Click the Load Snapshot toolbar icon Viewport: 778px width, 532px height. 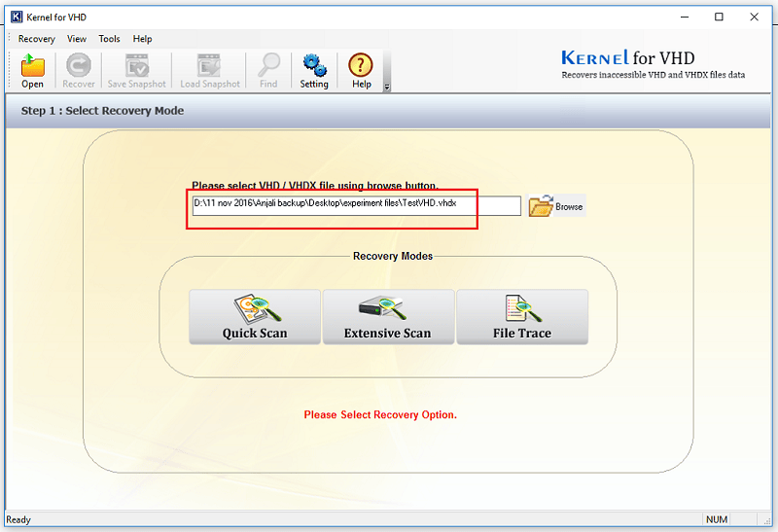210,71
